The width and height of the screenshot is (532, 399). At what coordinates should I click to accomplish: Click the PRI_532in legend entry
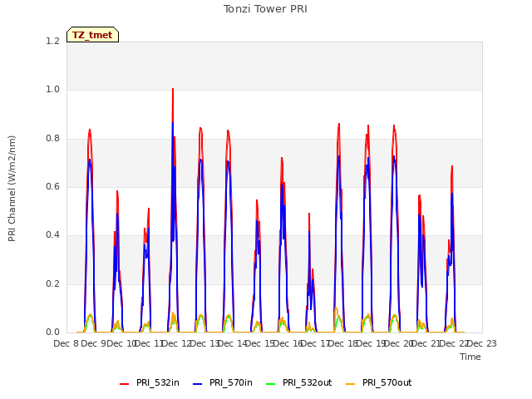pyautogui.click(x=150, y=382)
